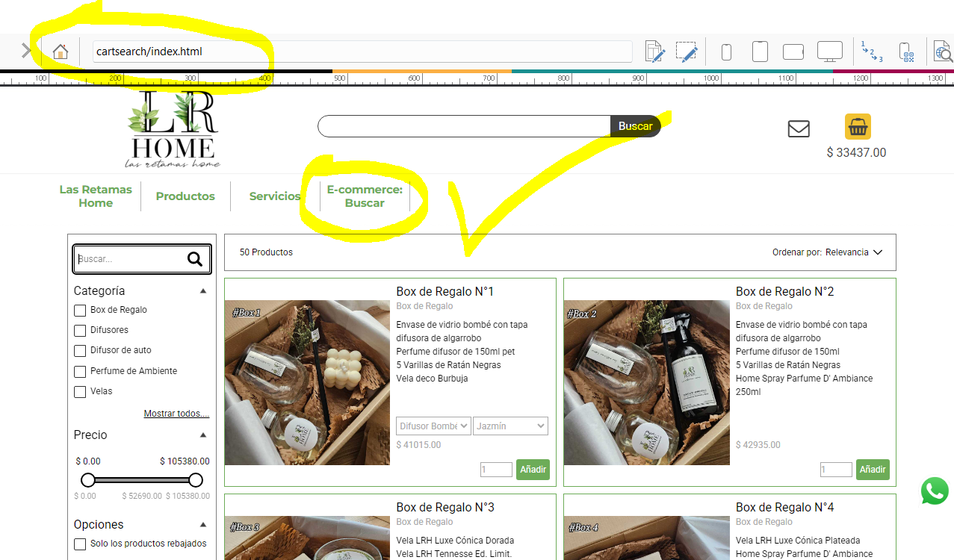Collapse the Precio filter section
This screenshot has width=954, height=560.
coord(203,435)
